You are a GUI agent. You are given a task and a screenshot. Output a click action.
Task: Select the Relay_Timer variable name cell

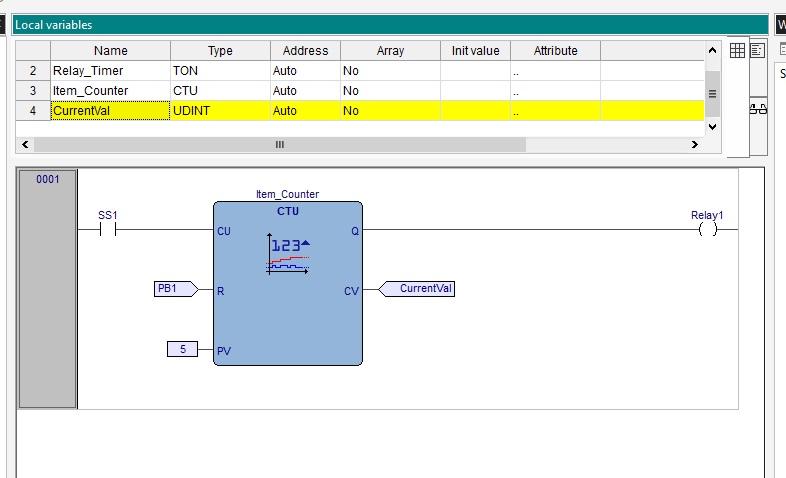110,71
